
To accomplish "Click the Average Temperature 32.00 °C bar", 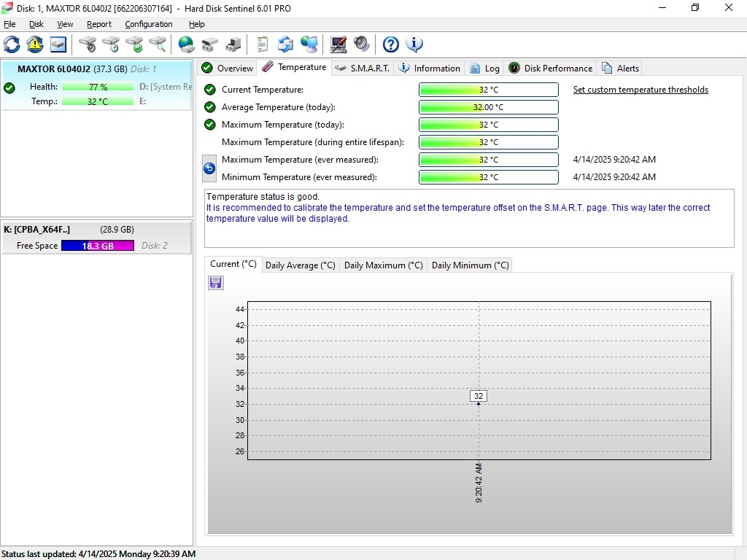I will (488, 107).
